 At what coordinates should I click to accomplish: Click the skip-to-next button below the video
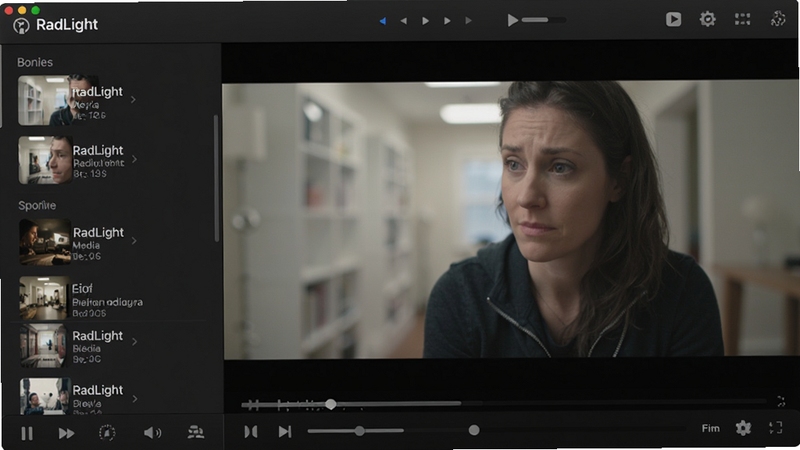pos(285,432)
